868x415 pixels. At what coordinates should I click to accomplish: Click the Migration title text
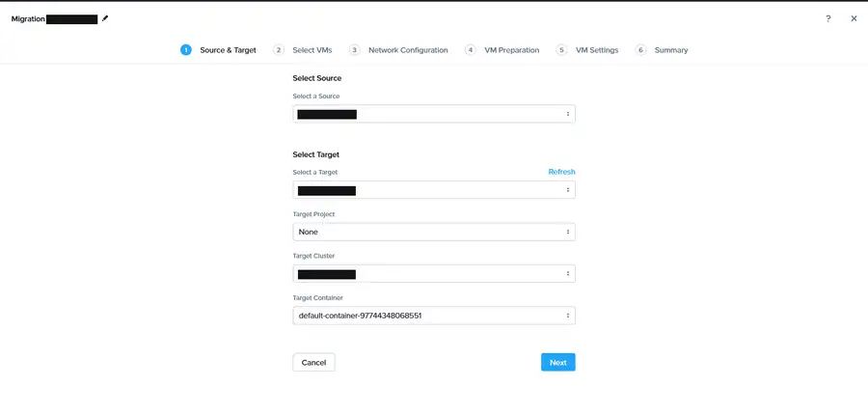[x=28, y=19]
